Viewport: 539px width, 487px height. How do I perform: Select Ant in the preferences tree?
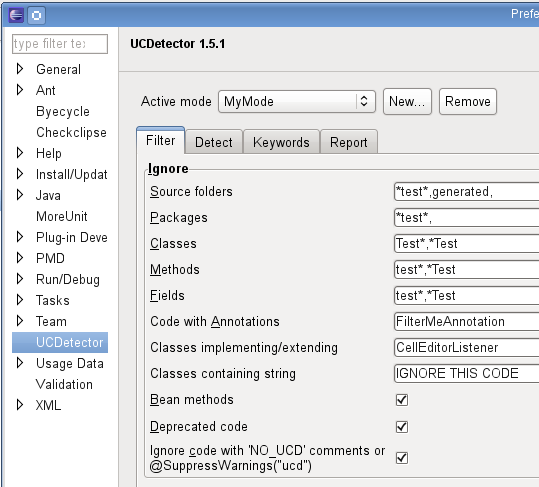tap(46, 90)
